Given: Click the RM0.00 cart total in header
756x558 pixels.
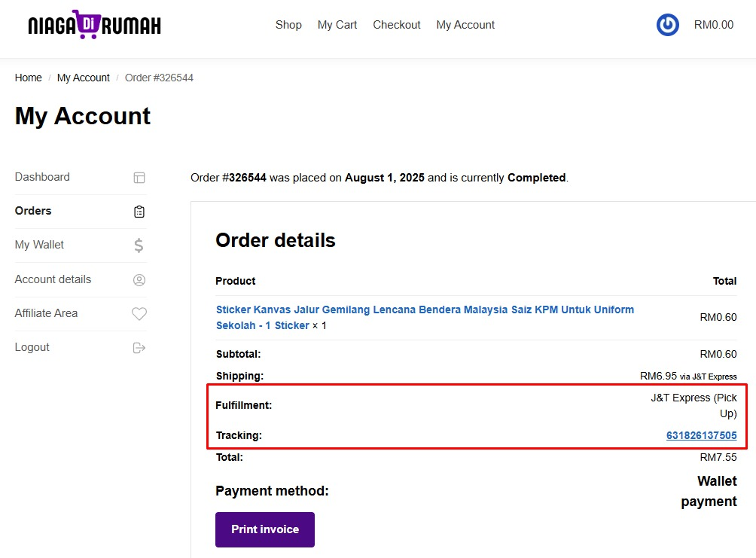Looking at the screenshot, I should tap(714, 25).
